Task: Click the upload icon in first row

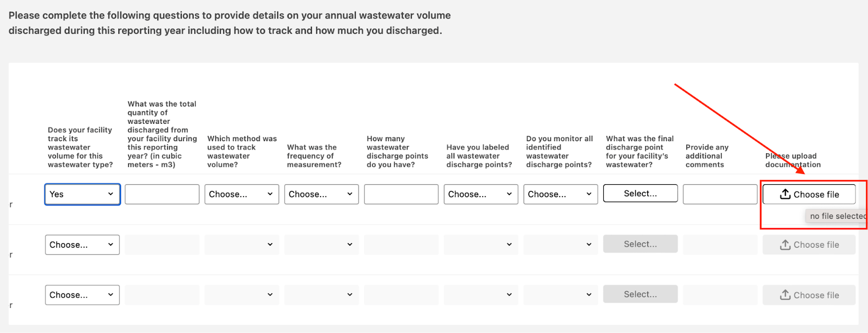Action: (x=785, y=194)
